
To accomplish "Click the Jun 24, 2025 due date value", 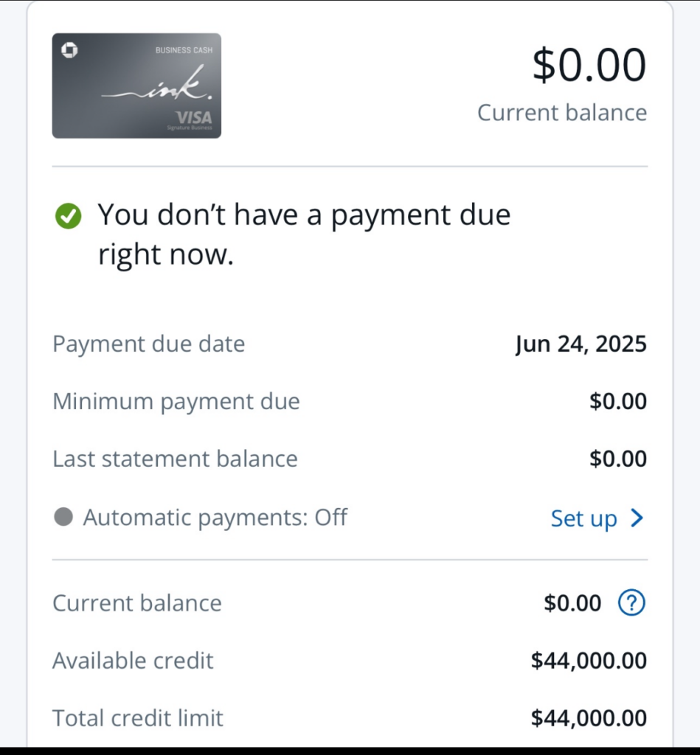I will pyautogui.click(x=581, y=344).
